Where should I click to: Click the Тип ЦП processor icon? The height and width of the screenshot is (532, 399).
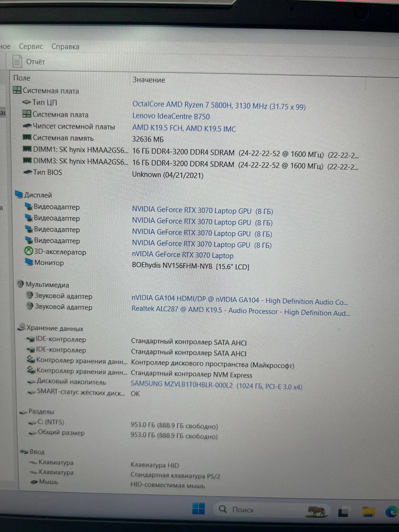click(x=27, y=102)
